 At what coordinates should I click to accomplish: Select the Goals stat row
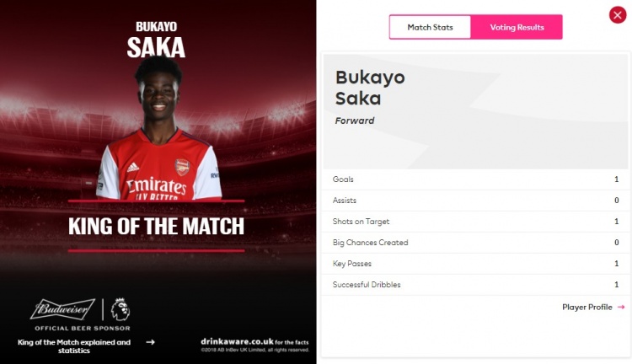(x=475, y=179)
